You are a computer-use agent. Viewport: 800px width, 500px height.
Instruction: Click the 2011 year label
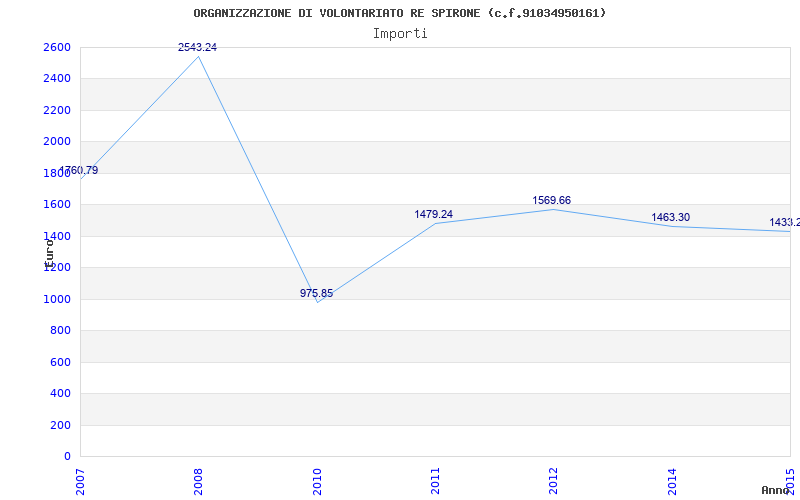436,480
